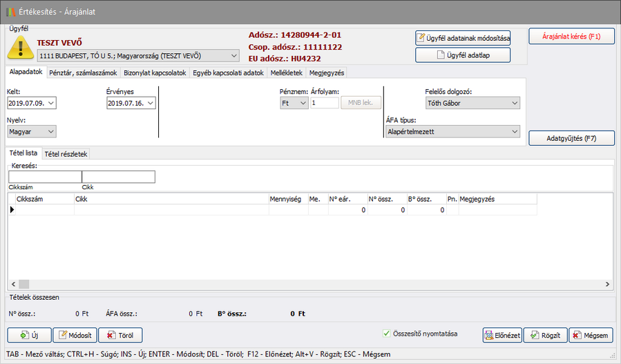Switch to the Pénztár, számlaszámok tab
This screenshot has width=621, height=364.
point(84,73)
